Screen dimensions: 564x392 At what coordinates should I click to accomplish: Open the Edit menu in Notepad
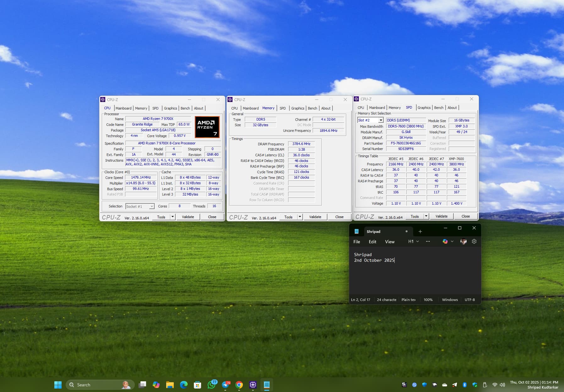point(372,242)
